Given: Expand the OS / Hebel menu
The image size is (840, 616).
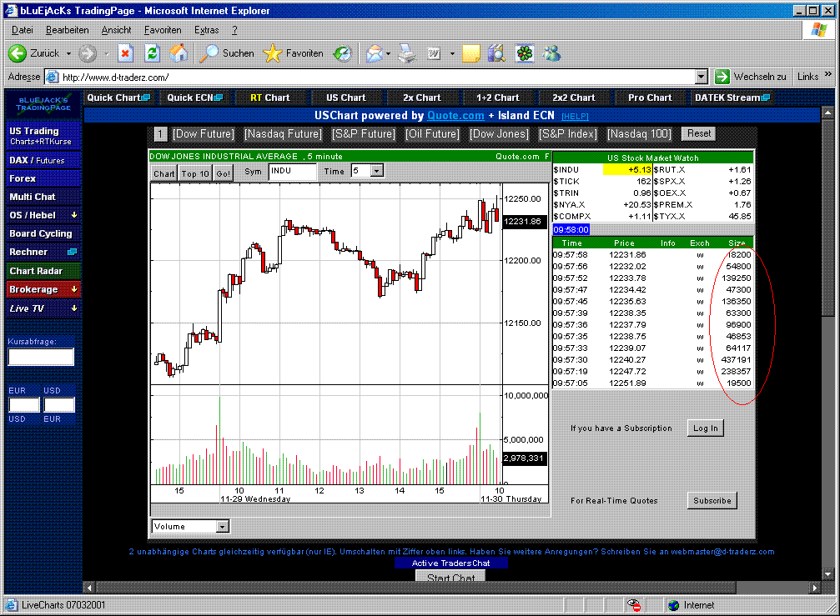Looking at the screenshot, I should pos(74,214).
